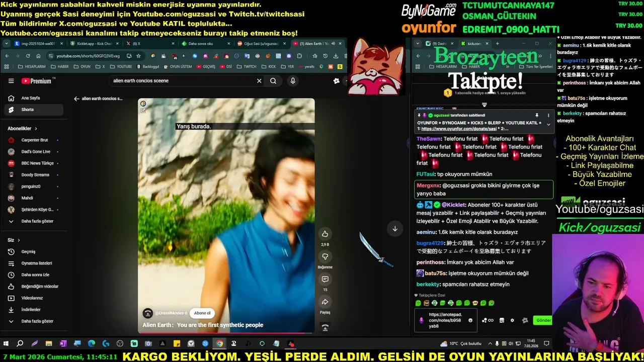Start voice search with microphone
644x362 pixels.
point(293,81)
